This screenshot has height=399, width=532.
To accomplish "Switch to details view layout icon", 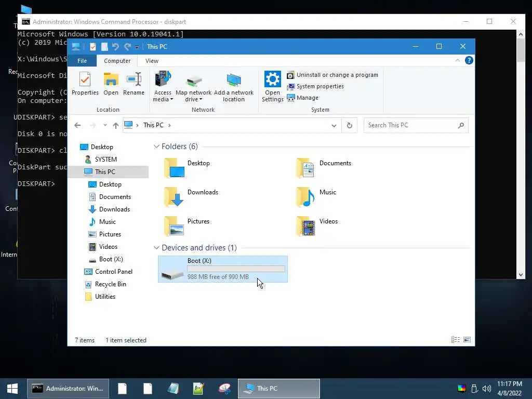I will point(455,340).
